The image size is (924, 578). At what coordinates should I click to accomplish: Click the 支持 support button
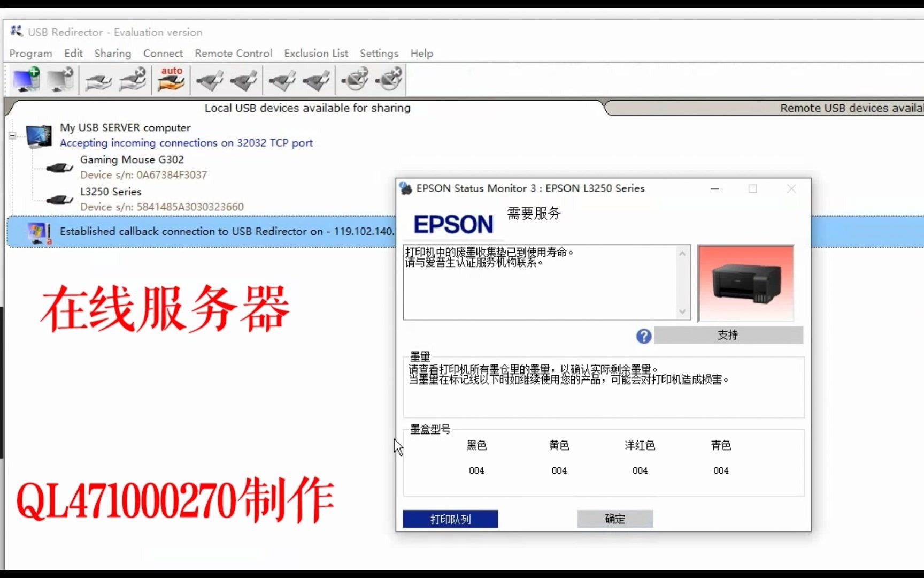tap(728, 335)
